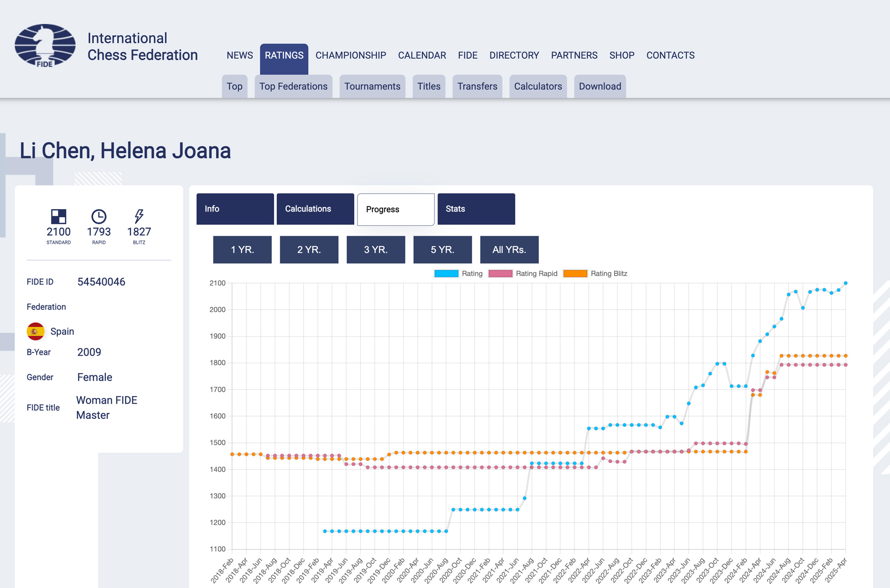890x588 pixels.
Task: Open the Calculators sub-page link
Action: [538, 86]
